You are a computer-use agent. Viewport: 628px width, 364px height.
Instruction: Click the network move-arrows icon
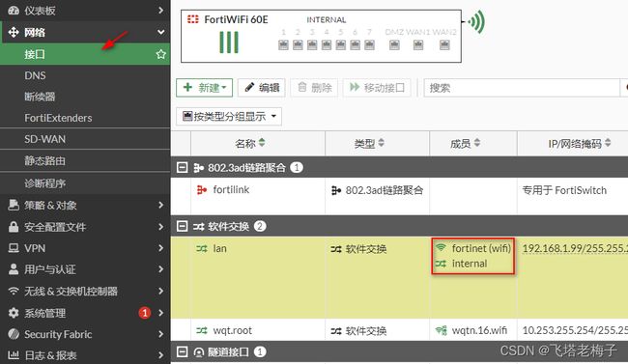(14, 32)
